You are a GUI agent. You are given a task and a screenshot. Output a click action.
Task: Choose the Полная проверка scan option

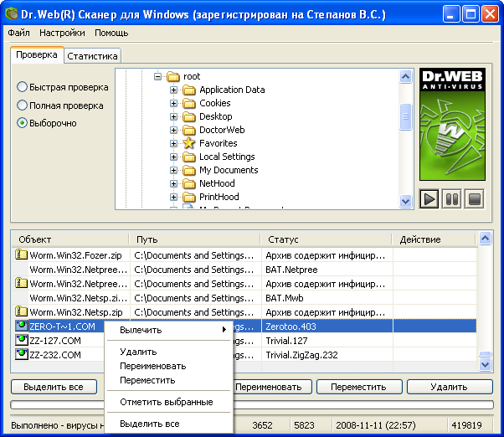point(23,105)
